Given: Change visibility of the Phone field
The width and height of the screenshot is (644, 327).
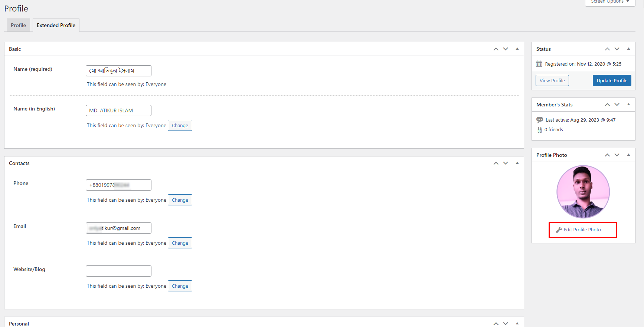Looking at the screenshot, I should 180,200.
